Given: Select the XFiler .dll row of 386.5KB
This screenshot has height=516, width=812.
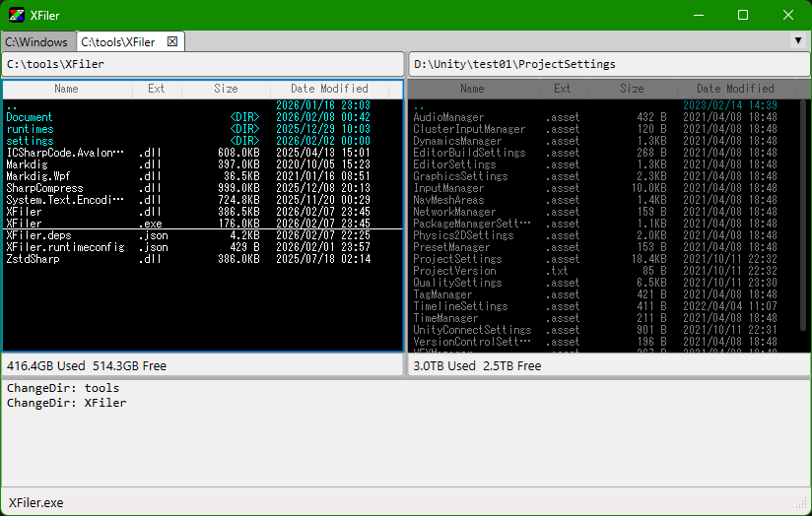Looking at the screenshot, I should point(202,212).
